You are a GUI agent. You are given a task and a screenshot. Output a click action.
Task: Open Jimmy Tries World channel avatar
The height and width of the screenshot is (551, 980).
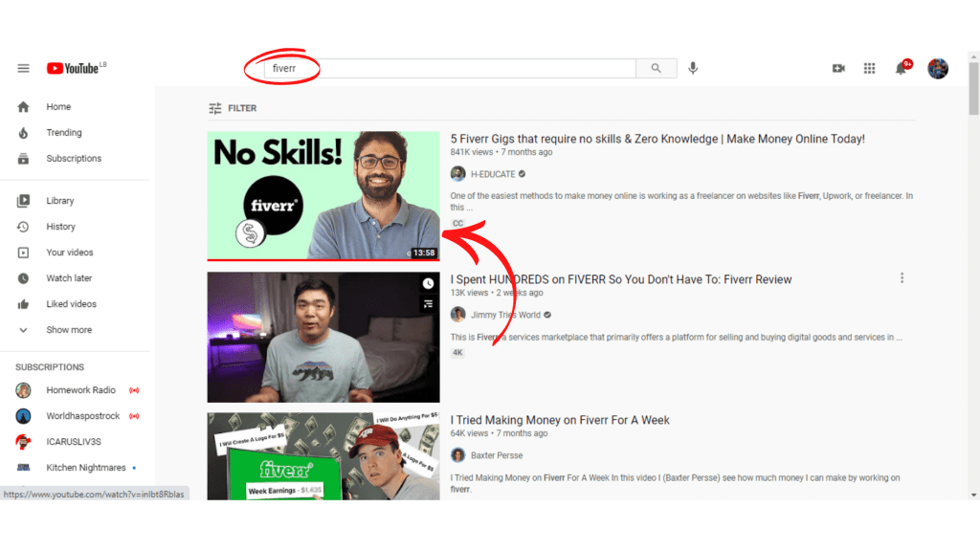coord(458,314)
